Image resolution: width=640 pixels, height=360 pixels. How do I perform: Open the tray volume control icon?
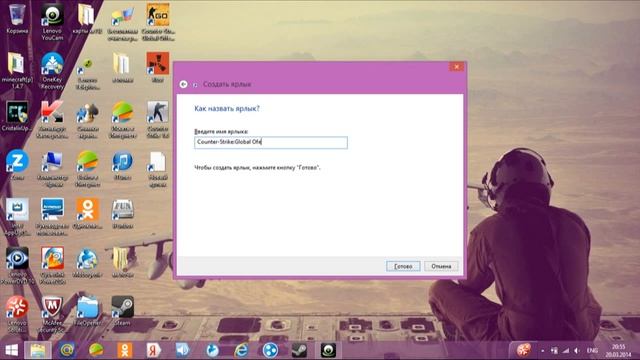click(577, 351)
